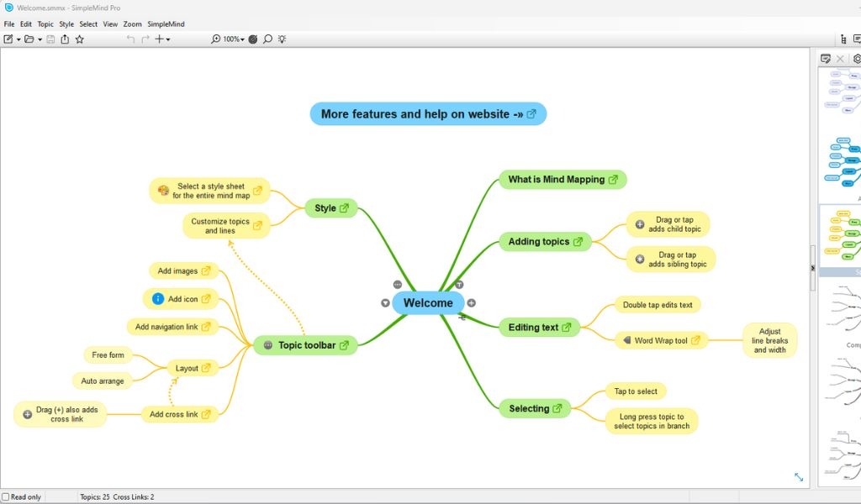
Task: Open the File menu
Action: click(9, 24)
